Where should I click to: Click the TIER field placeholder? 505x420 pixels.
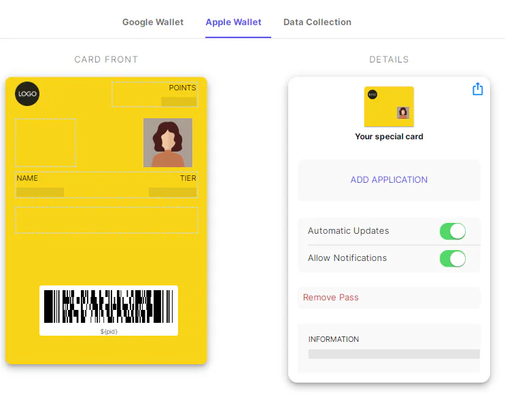(x=173, y=192)
